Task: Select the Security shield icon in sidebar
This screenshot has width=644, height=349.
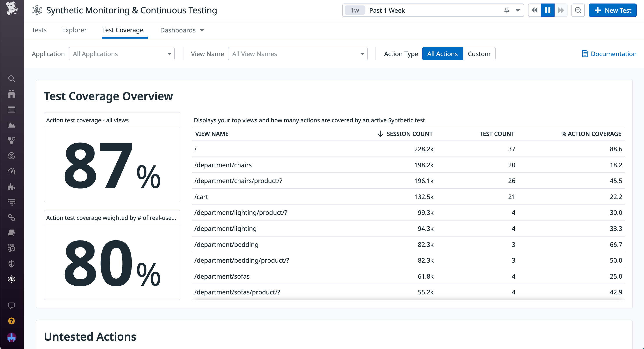Action: pyautogui.click(x=11, y=264)
